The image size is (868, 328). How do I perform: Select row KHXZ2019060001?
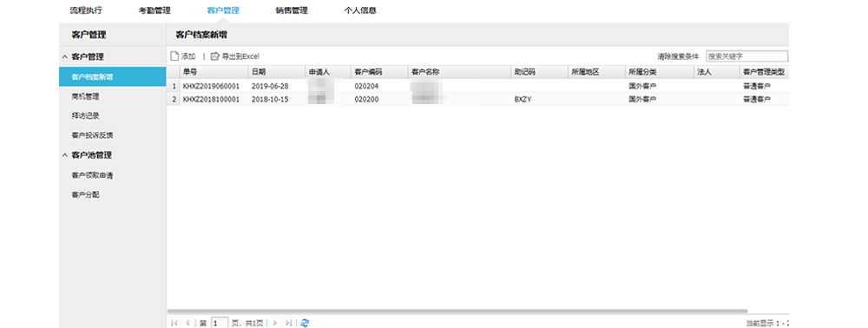click(x=477, y=86)
